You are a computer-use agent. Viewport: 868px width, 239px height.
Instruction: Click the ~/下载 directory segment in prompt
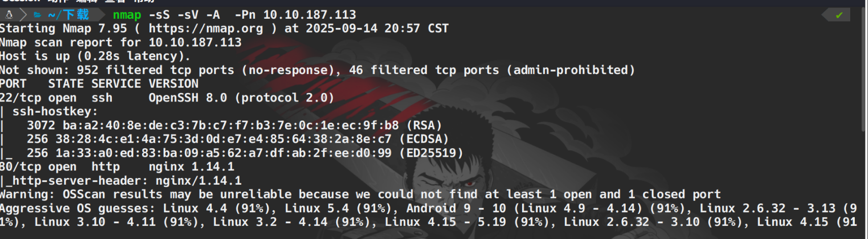click(x=69, y=15)
